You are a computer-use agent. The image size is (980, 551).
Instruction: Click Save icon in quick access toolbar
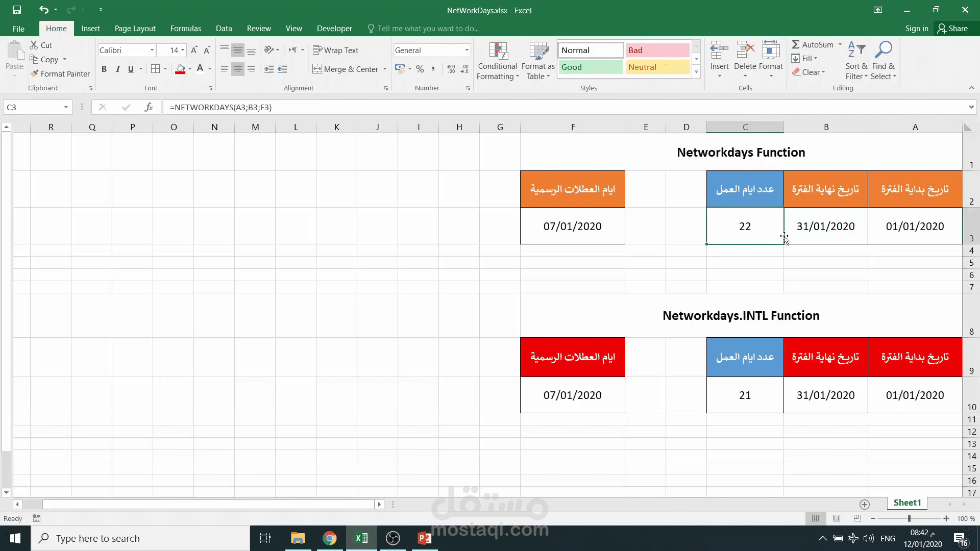coord(17,10)
